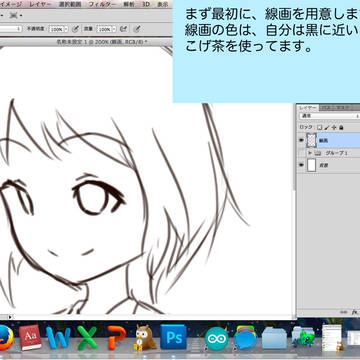Expand the グループ1 layer group
This screenshot has width=360, height=360.
pyautogui.click(x=310, y=153)
